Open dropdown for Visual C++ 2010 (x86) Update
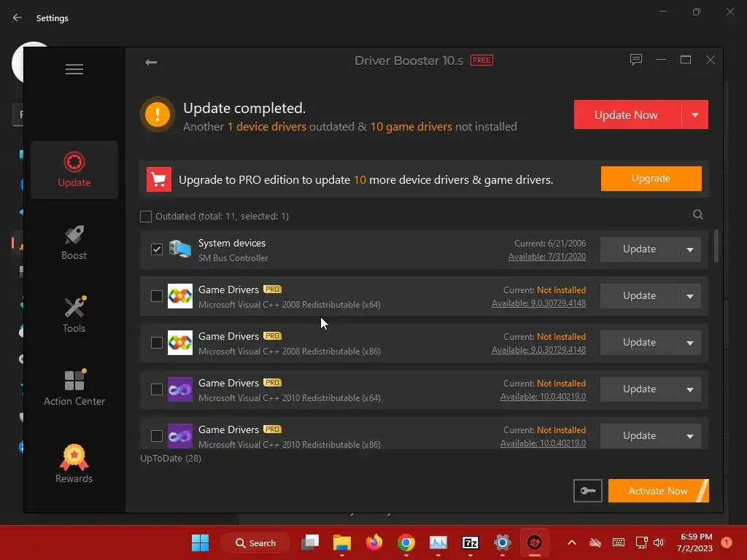The image size is (747, 560). pos(690,436)
